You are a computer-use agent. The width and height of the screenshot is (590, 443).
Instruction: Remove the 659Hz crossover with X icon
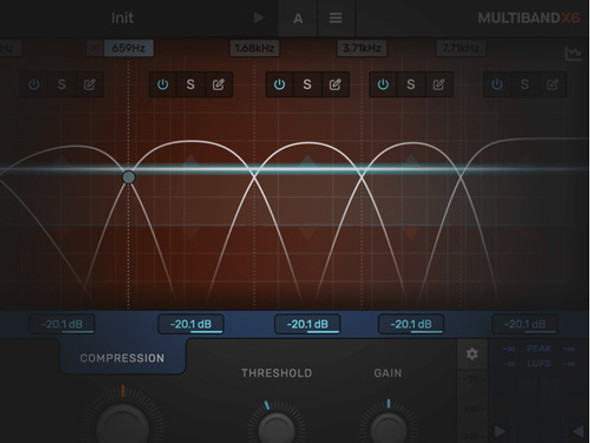pos(95,48)
